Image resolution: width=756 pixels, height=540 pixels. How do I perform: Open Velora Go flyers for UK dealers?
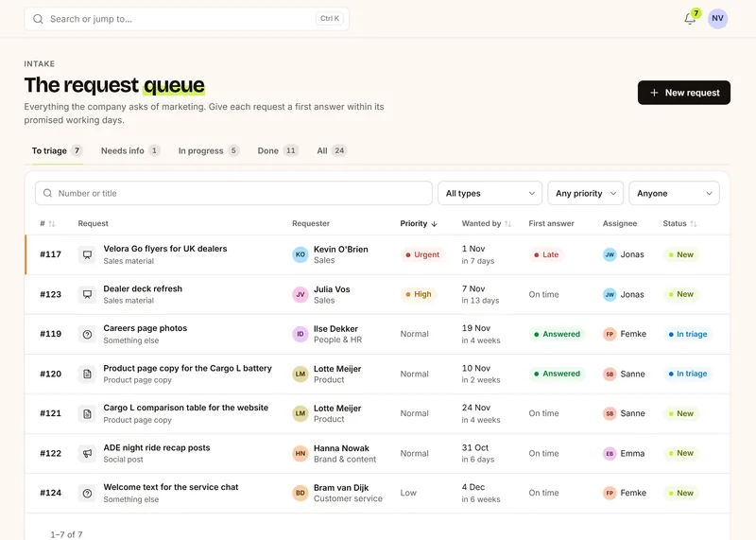click(164, 249)
